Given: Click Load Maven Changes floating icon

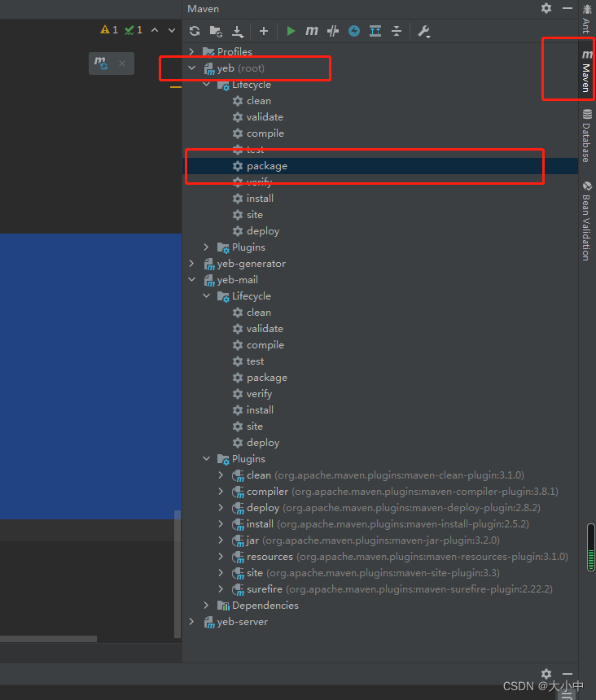Looking at the screenshot, I should click(101, 63).
